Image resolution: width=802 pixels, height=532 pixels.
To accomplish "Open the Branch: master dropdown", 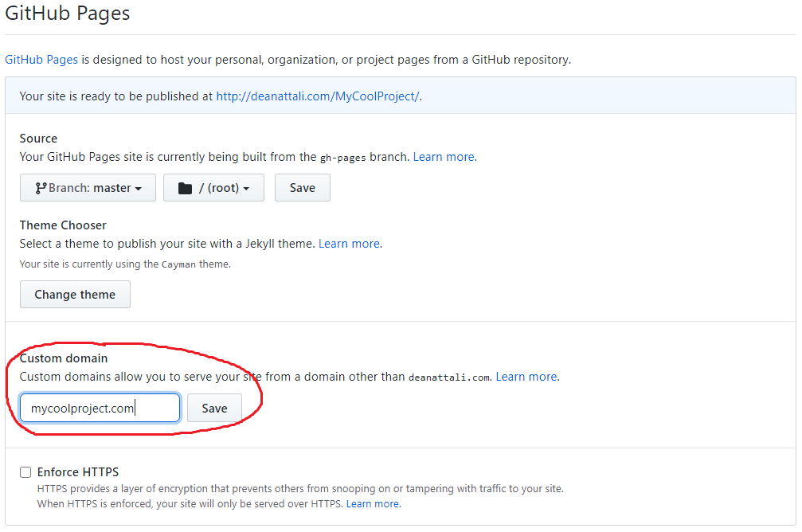I will click(88, 188).
